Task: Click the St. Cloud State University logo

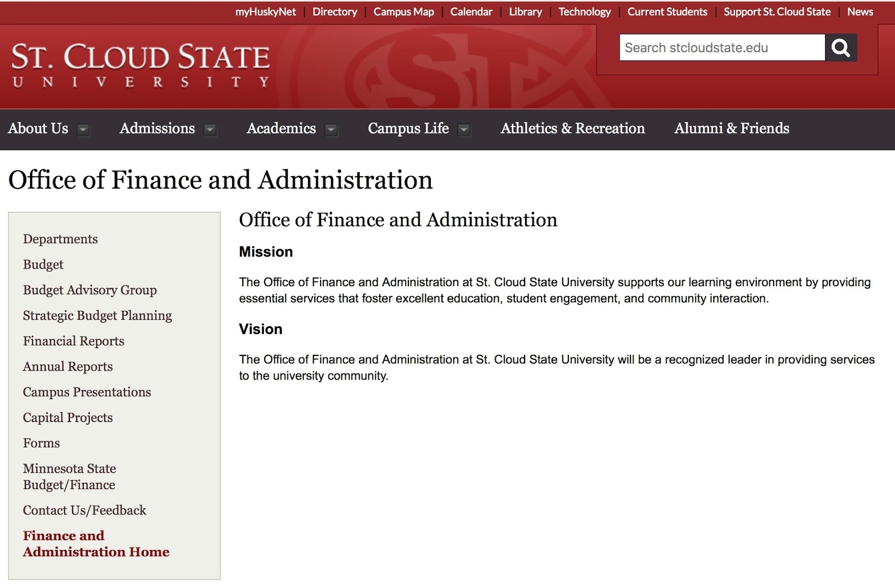Action: pyautogui.click(x=140, y=65)
